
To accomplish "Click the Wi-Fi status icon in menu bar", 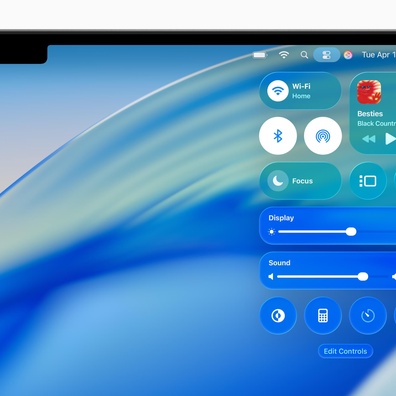I will pos(284,55).
